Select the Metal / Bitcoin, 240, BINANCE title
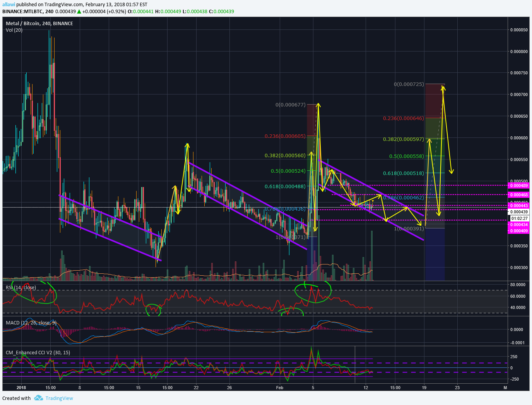532x405 pixels. (x=39, y=23)
